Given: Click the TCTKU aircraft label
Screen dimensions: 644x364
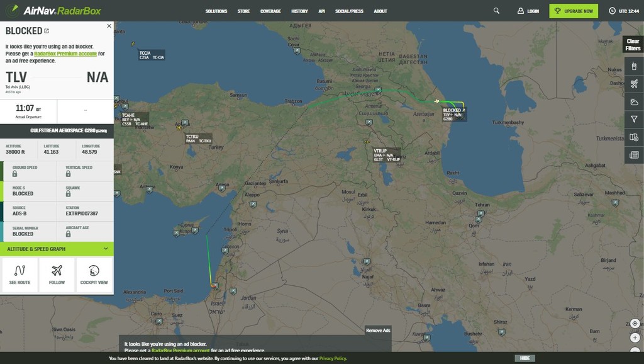Looking at the screenshot, I should coord(199,139).
